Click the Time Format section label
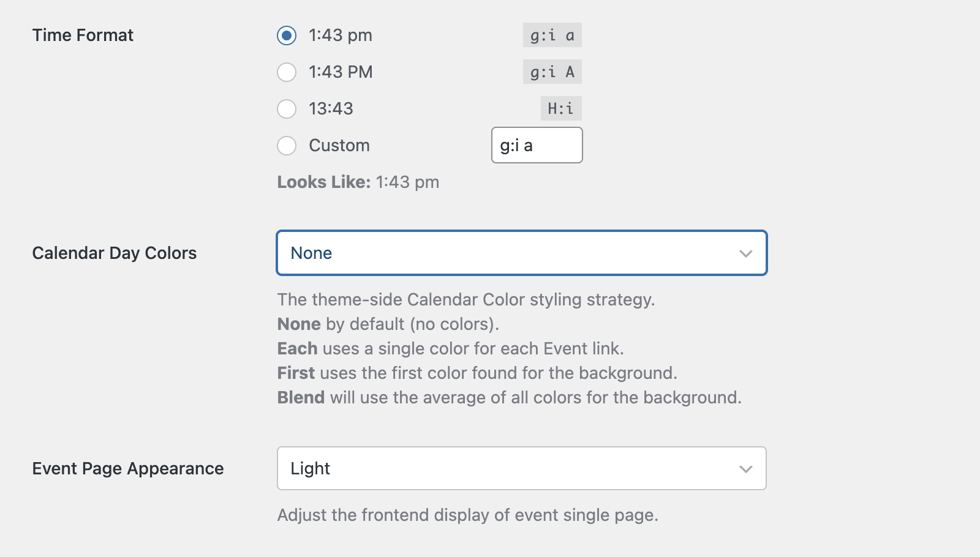 [x=83, y=35]
